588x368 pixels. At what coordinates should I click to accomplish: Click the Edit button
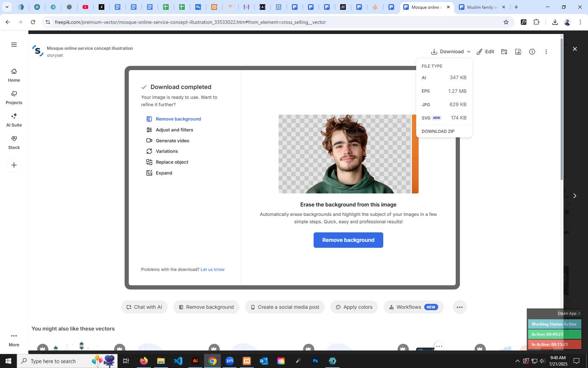485,52
